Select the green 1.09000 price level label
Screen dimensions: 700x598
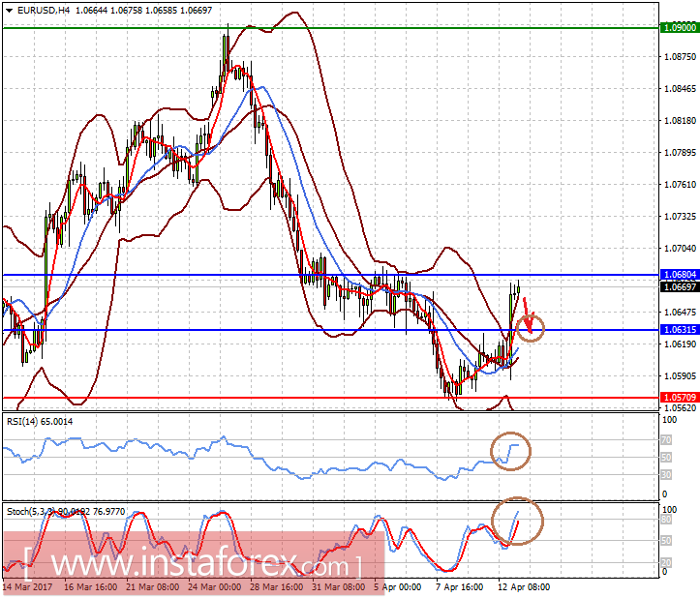point(680,28)
